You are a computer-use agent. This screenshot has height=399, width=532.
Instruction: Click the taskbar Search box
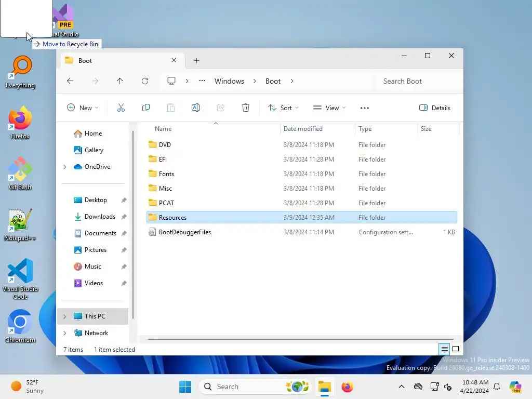[x=255, y=387]
